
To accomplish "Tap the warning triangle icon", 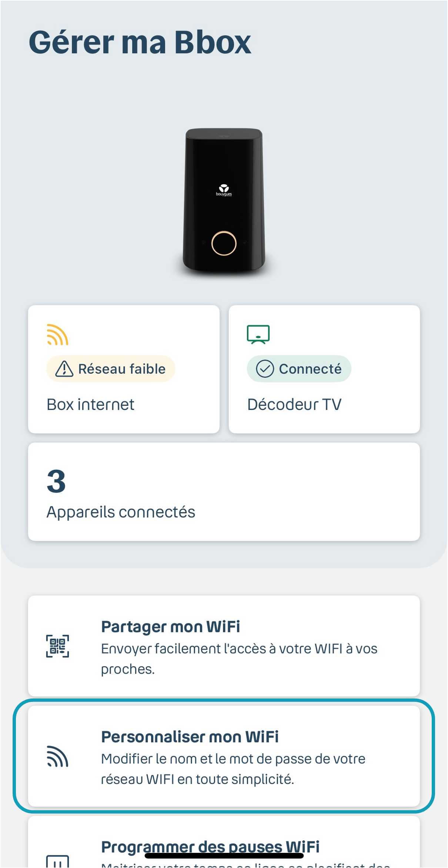I will [x=64, y=369].
